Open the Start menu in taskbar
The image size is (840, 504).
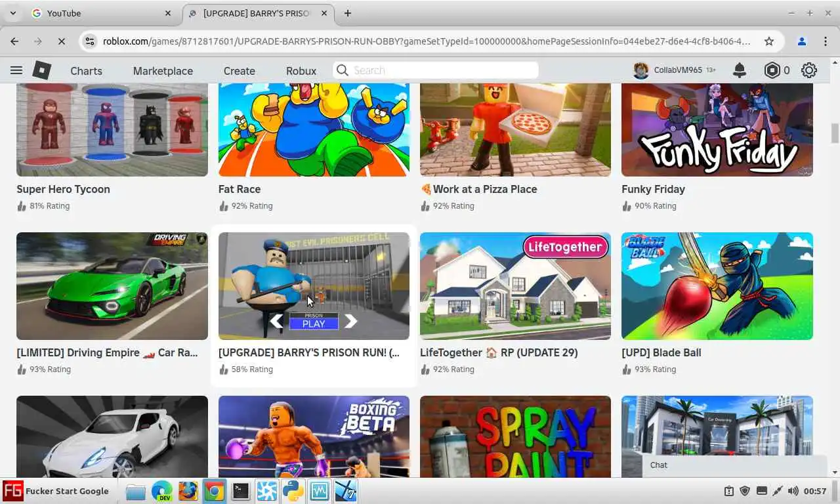[56, 491]
